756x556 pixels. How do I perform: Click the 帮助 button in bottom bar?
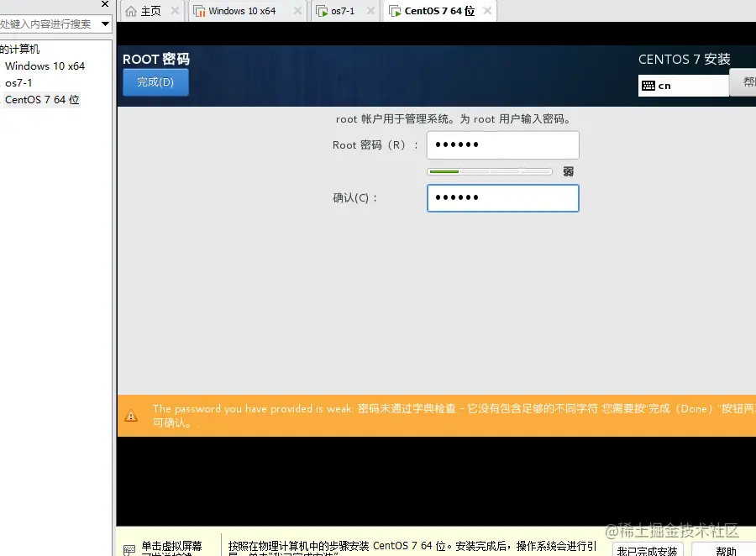(x=725, y=550)
